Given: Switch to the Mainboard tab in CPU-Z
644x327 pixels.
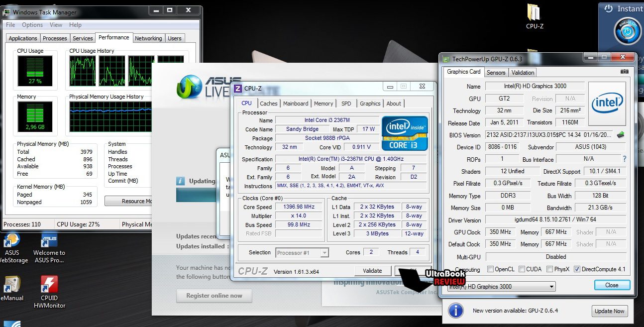Looking at the screenshot, I should 296,104.
